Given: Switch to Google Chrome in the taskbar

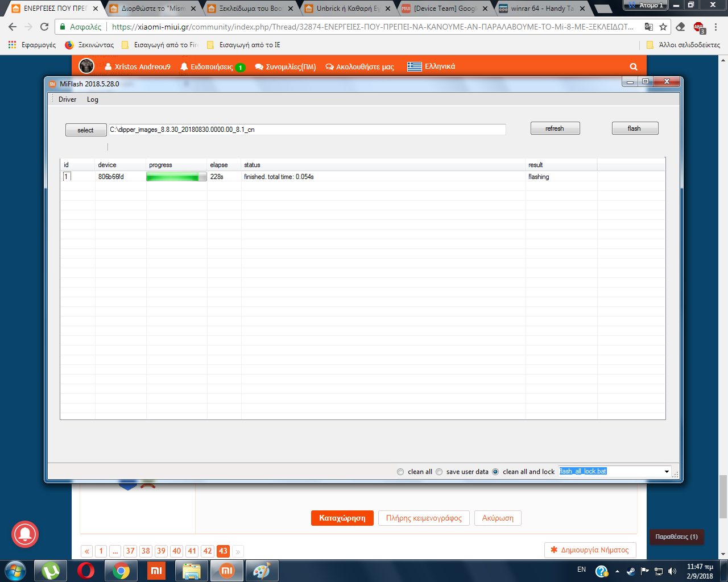Looking at the screenshot, I should click(121, 571).
